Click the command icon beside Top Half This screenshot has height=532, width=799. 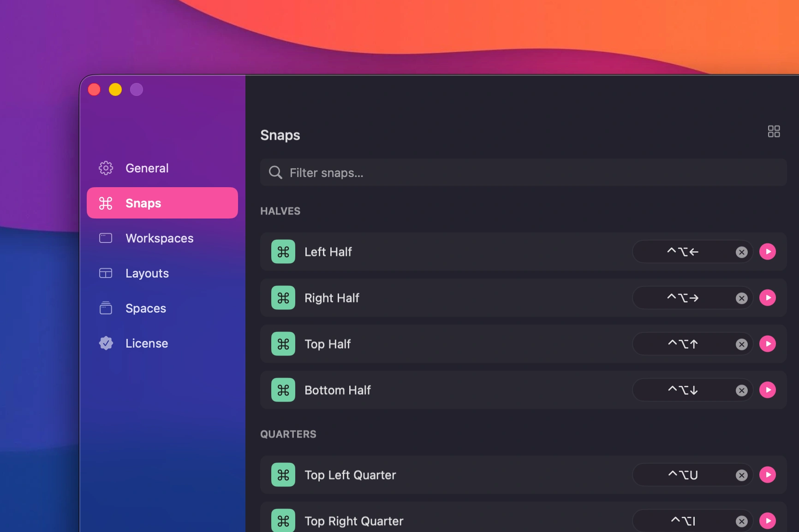point(283,344)
